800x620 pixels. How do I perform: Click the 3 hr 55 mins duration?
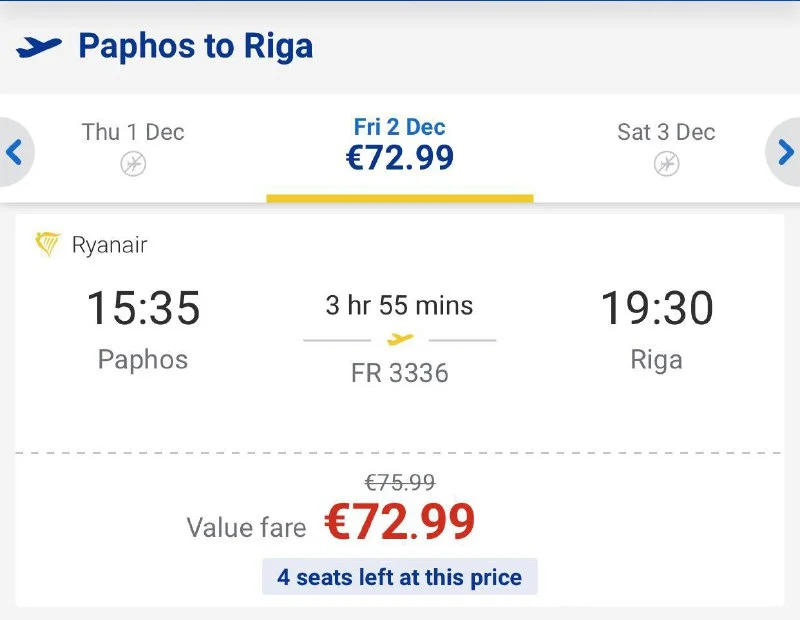click(400, 305)
